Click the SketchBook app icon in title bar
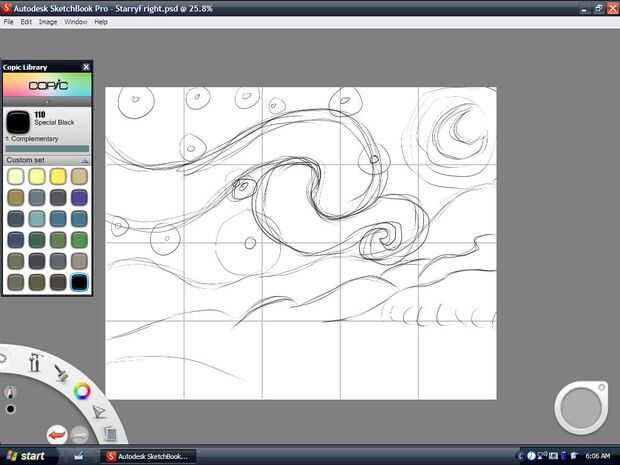Screen dimensions: 620x465 point(6,8)
